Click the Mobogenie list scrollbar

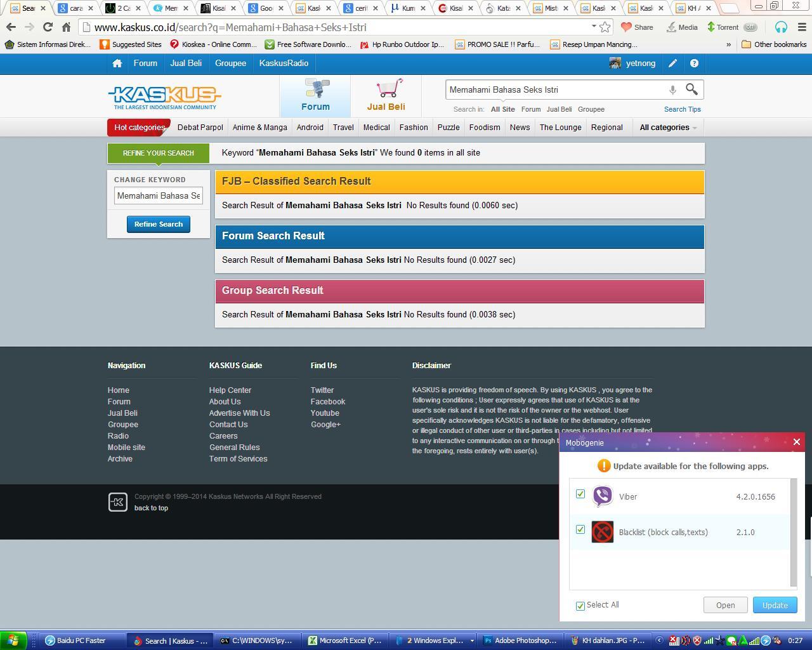click(794, 533)
